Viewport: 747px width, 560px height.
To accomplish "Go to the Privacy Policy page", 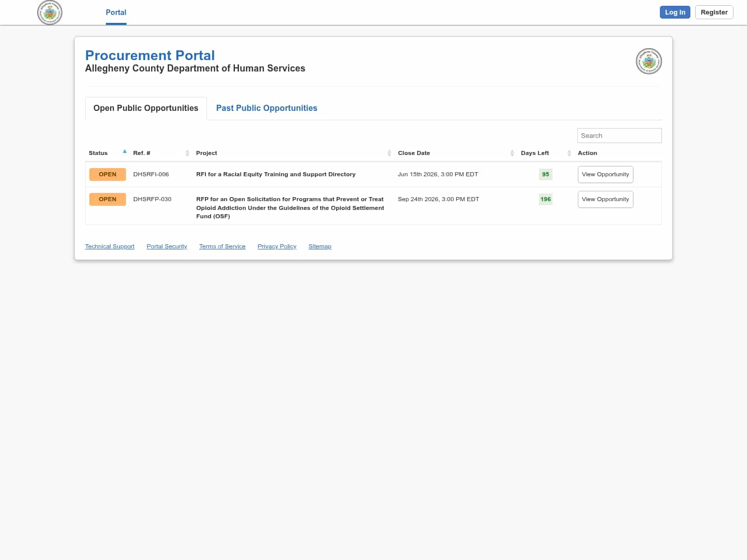I will [x=276, y=247].
